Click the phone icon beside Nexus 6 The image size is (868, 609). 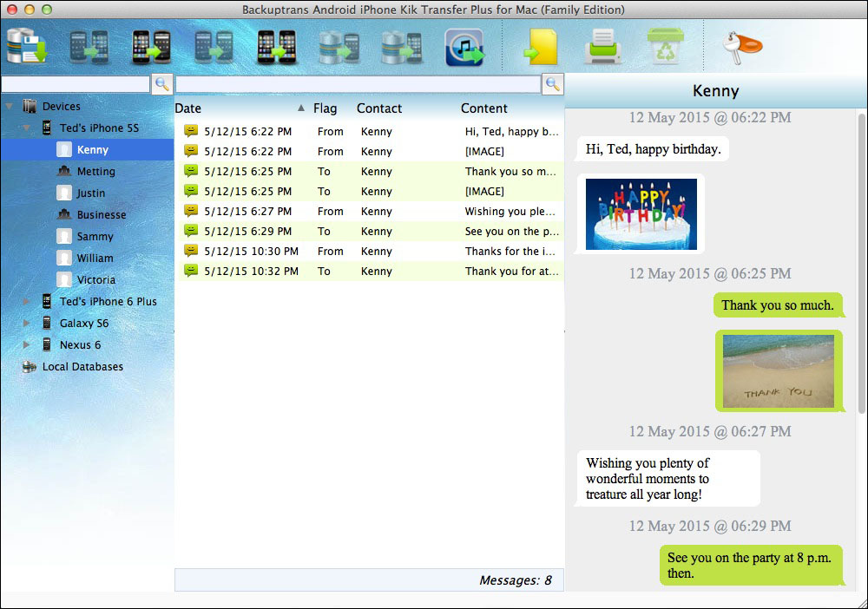point(47,344)
